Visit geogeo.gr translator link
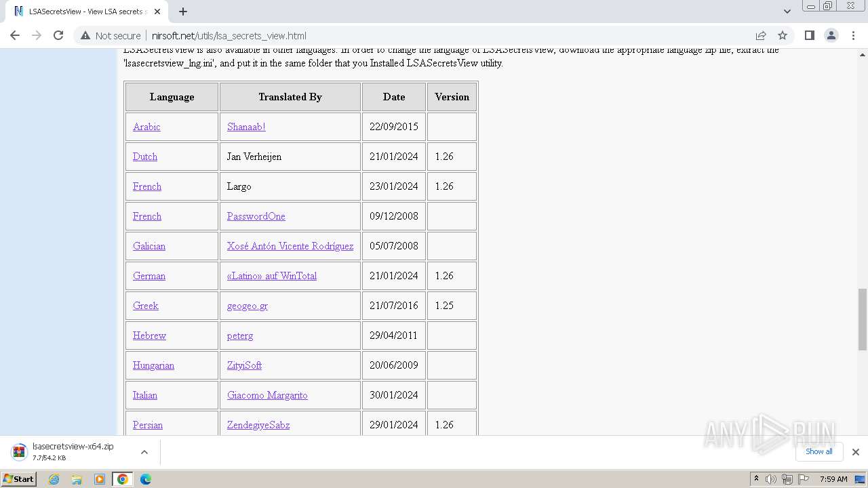The height and width of the screenshot is (488, 868). pyautogui.click(x=248, y=306)
